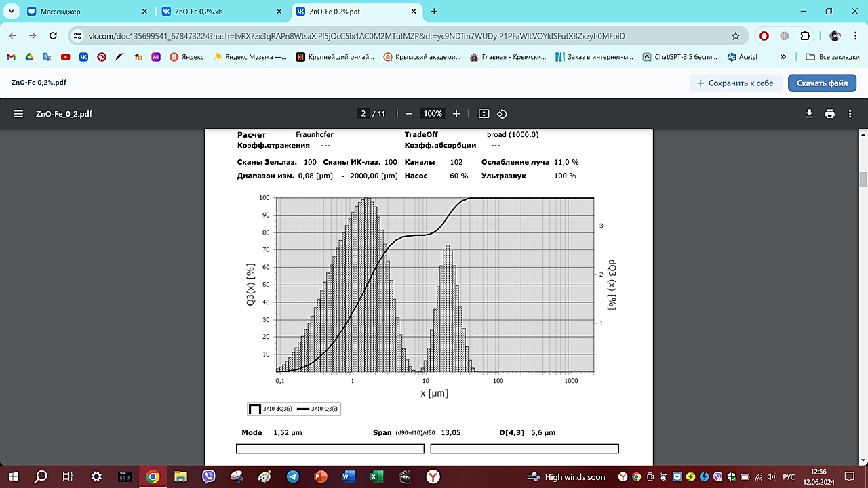Click the ZnO-Fe_0_2.pdf title text
868x488 pixels.
tap(64, 114)
